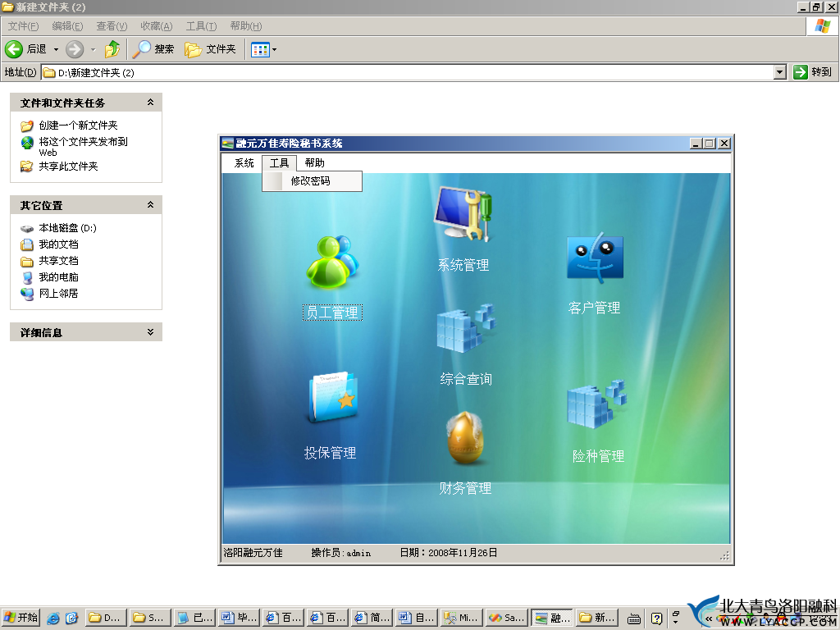Go up one folder level

click(112, 49)
